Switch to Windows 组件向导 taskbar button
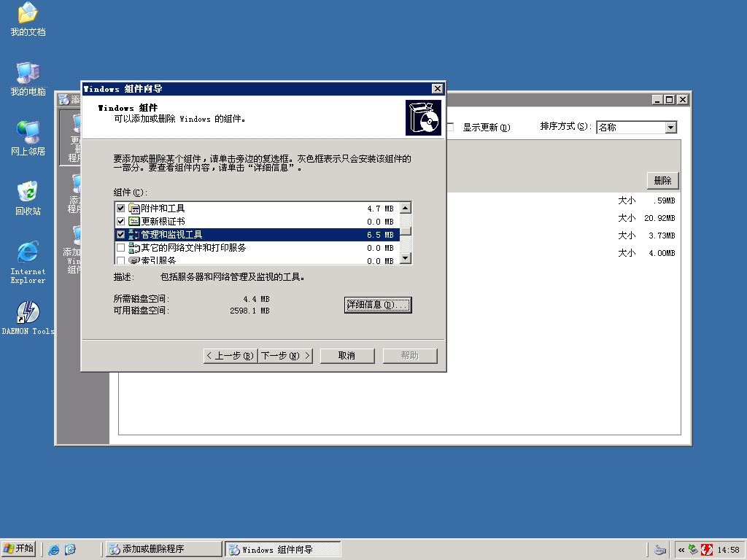747x560 pixels. [x=283, y=549]
